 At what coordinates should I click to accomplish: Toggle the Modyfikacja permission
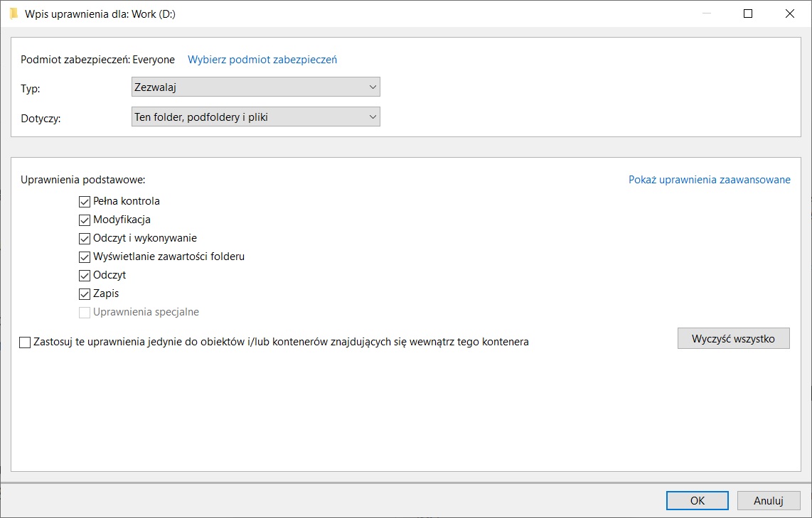coord(85,220)
